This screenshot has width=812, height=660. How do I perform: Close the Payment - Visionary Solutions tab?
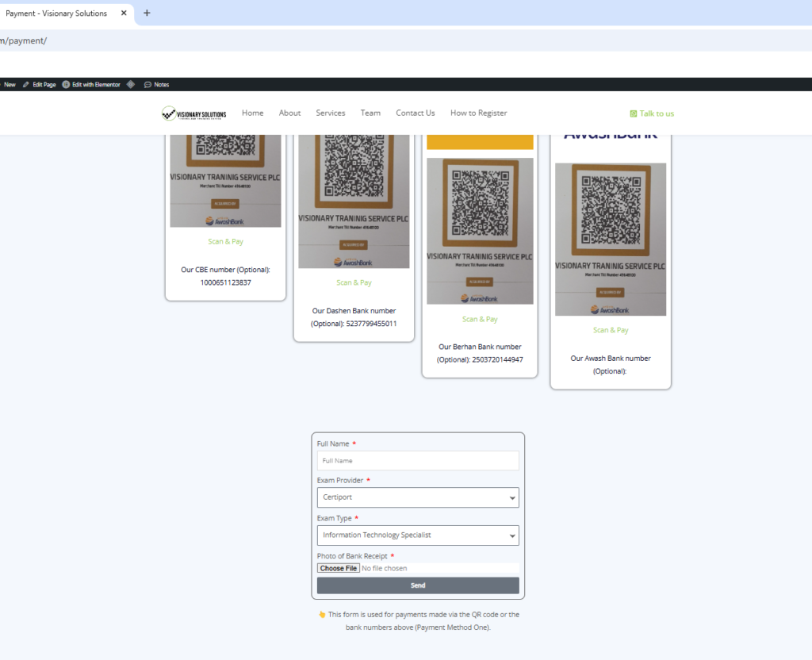[124, 13]
